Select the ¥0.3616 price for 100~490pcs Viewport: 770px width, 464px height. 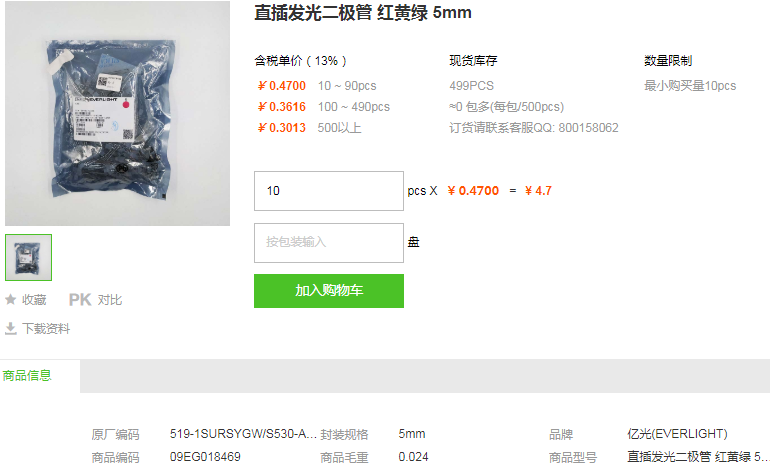coord(281,107)
